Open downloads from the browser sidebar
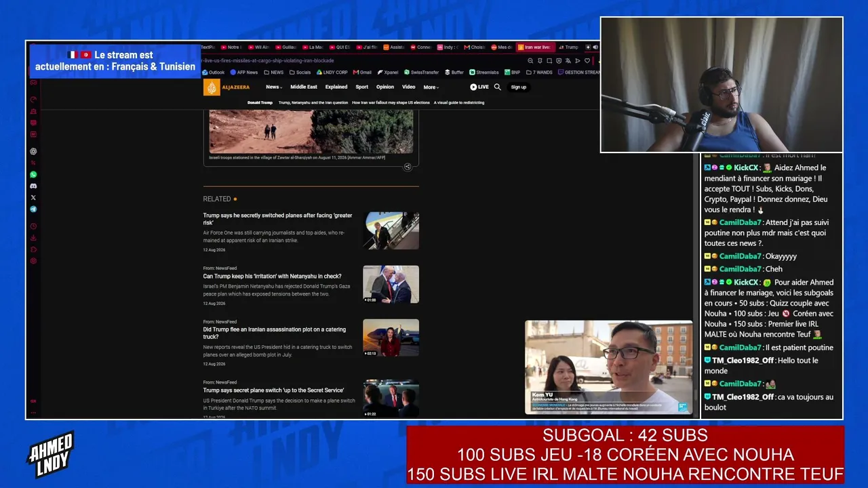Image resolution: width=868 pixels, height=488 pixels. pyautogui.click(x=33, y=238)
